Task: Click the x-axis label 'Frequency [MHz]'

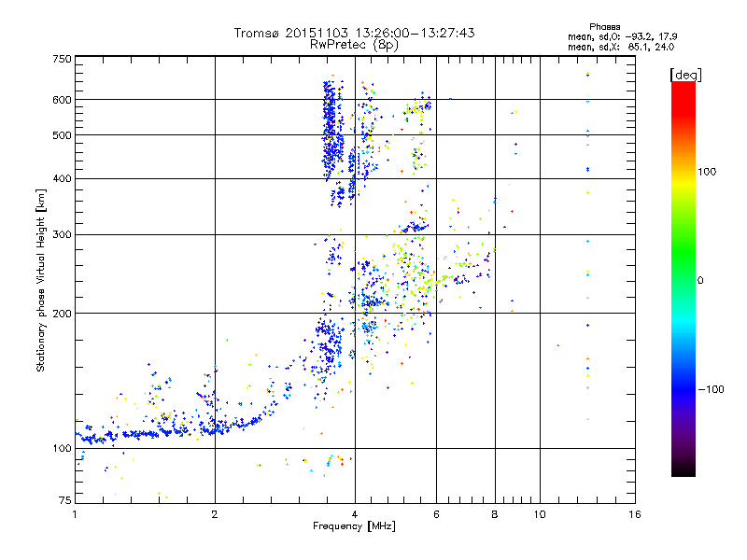Action: 354,526
